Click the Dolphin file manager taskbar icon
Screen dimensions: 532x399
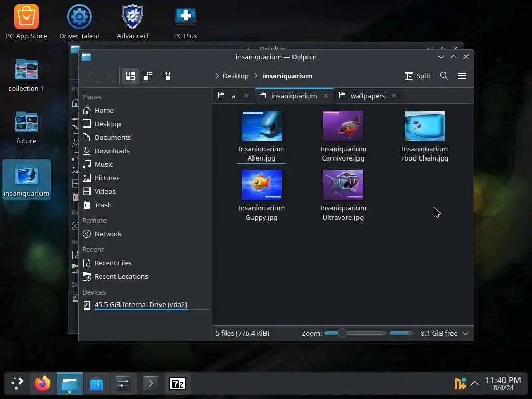pos(70,384)
